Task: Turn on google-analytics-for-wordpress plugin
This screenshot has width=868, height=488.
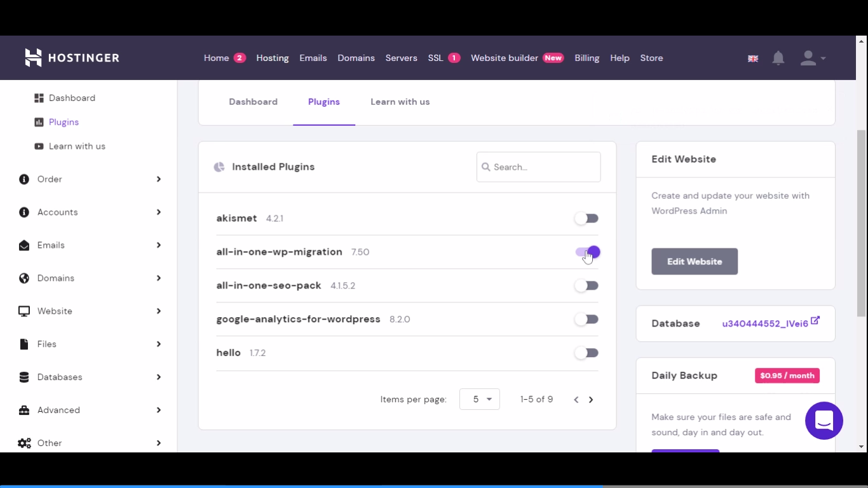Action: click(x=587, y=320)
